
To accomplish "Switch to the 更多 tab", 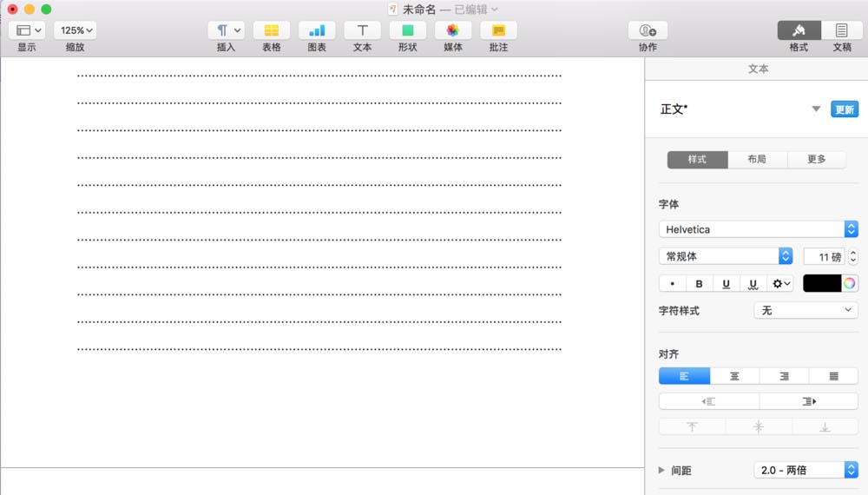I will click(816, 160).
